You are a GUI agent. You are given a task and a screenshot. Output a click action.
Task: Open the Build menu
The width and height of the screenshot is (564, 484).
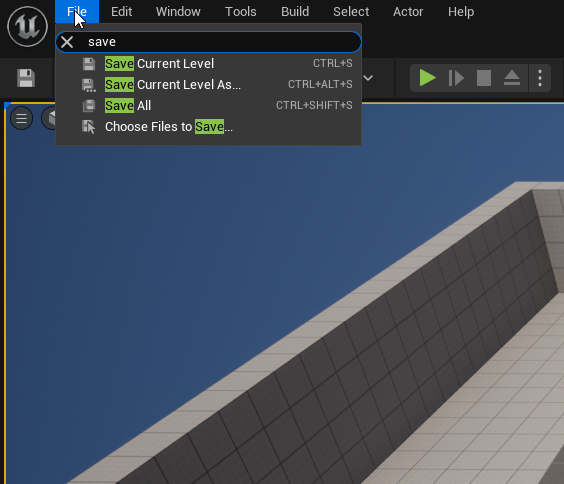coord(295,12)
